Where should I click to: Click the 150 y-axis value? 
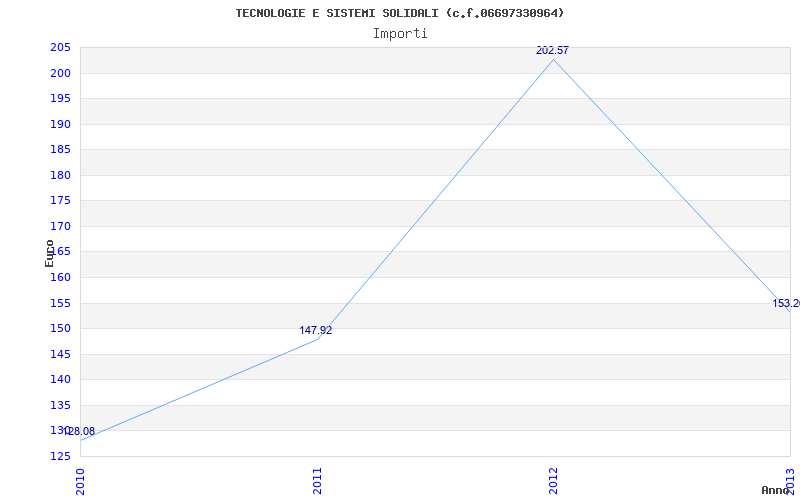(x=60, y=329)
